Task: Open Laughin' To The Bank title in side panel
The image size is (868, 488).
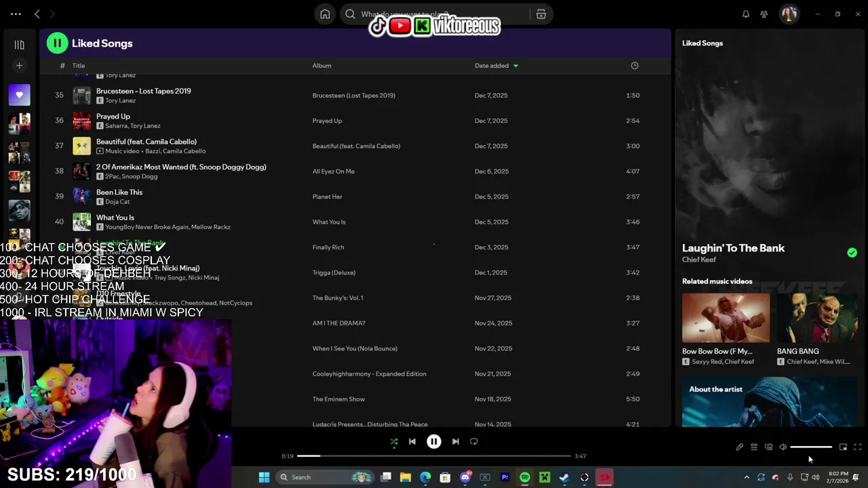Action: (x=733, y=248)
